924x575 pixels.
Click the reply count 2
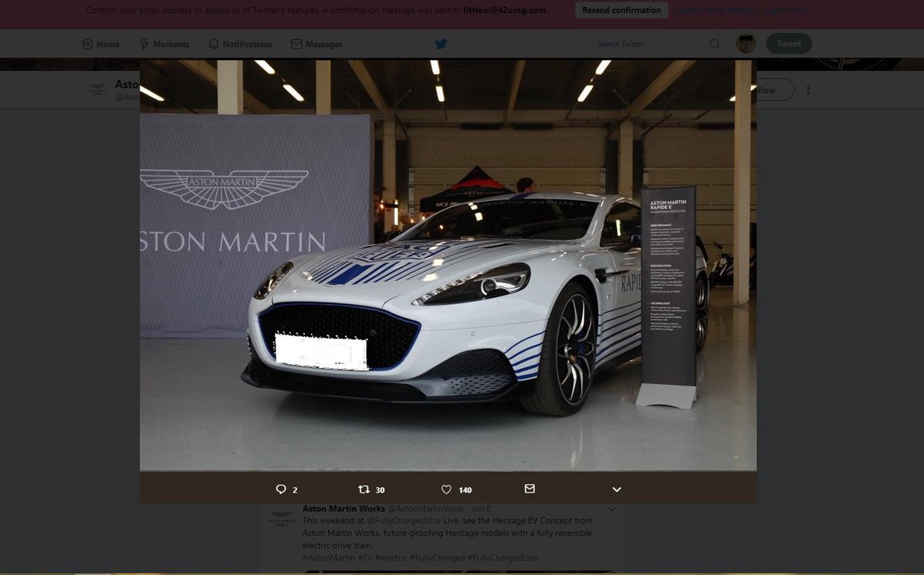295,490
